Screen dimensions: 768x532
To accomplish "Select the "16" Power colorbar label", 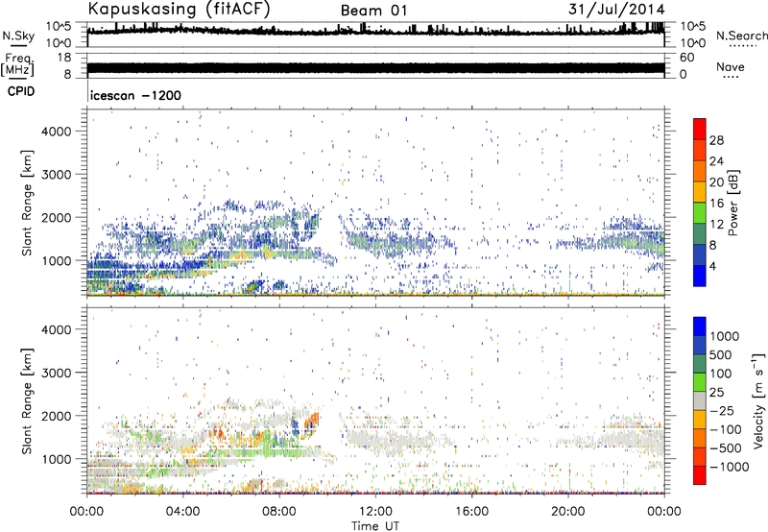I will (x=716, y=204).
